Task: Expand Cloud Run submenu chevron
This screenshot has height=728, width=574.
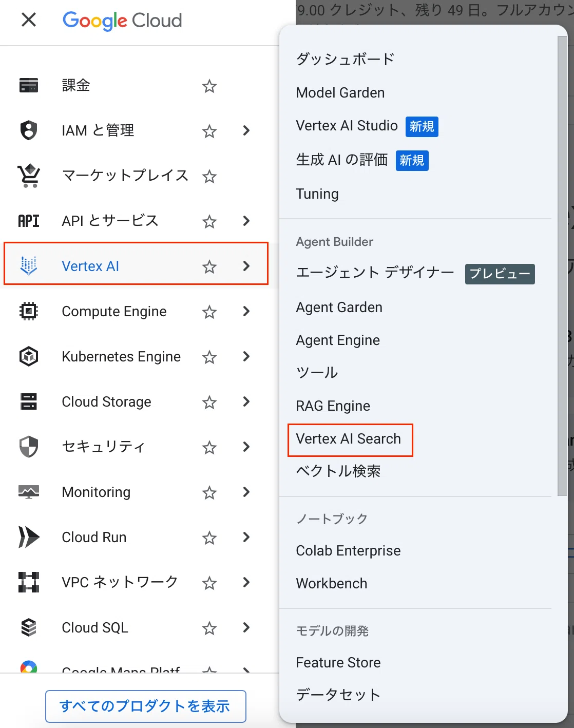Action: (246, 537)
